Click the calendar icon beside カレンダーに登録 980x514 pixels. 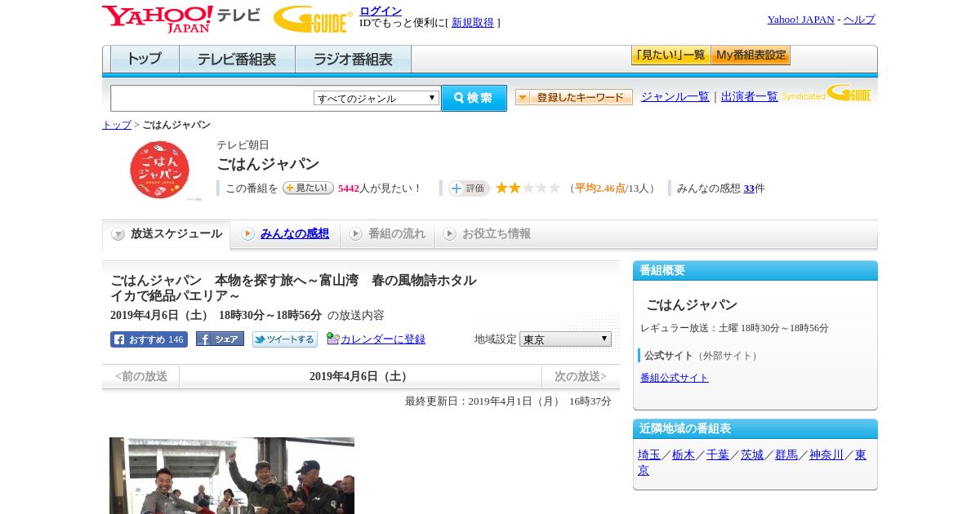pos(332,339)
